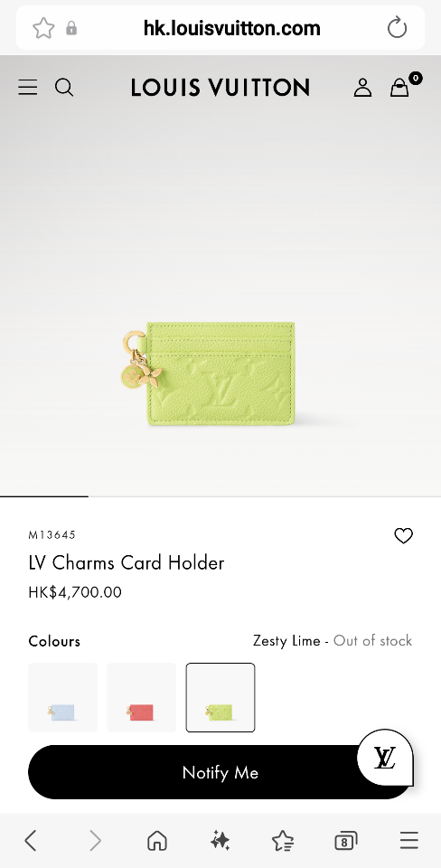441x868 pixels.
Task: Select the Zesty Lime colour swatch
Action: click(x=220, y=697)
